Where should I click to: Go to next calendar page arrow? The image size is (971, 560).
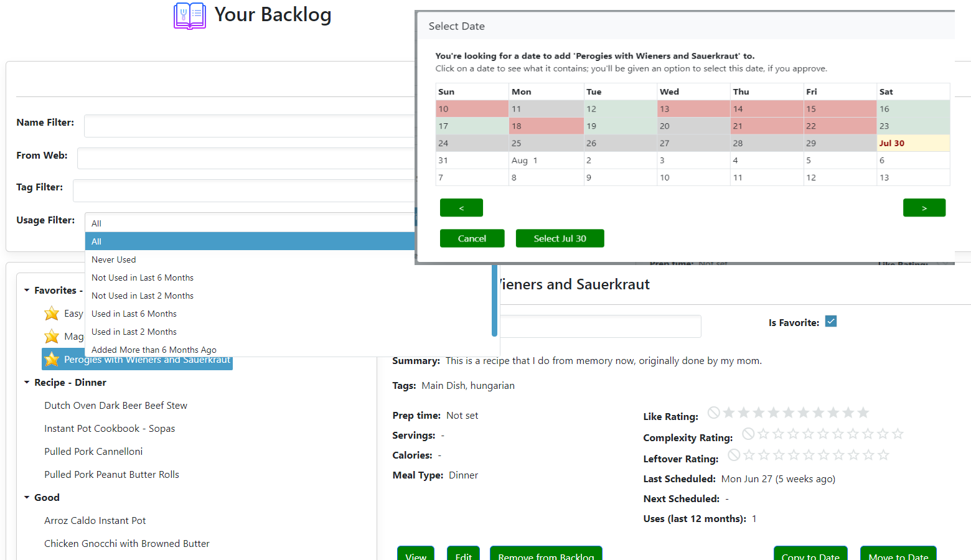[924, 208]
